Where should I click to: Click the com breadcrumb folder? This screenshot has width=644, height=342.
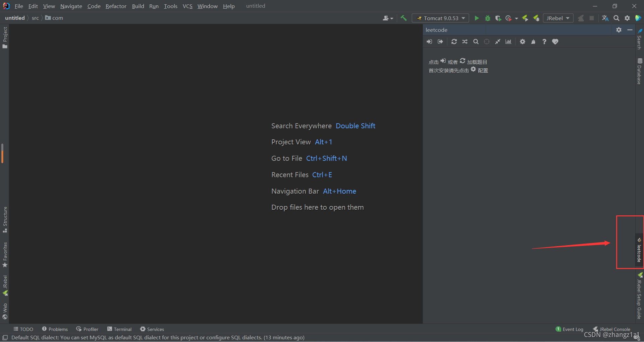(54, 18)
